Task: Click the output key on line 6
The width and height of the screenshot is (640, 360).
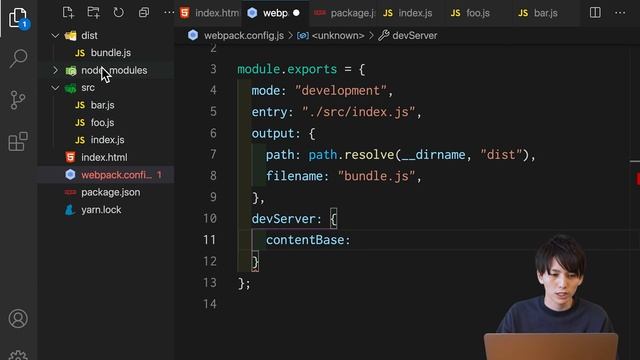Action: click(x=273, y=133)
